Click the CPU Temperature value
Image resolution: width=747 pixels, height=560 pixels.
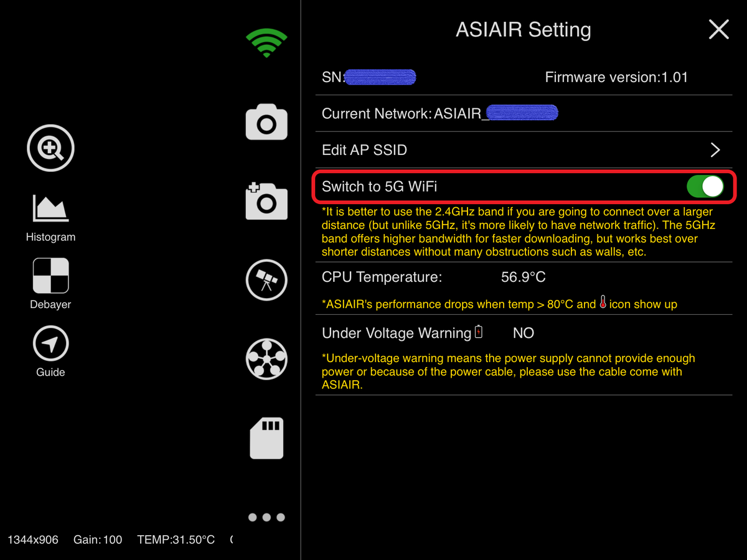click(524, 277)
